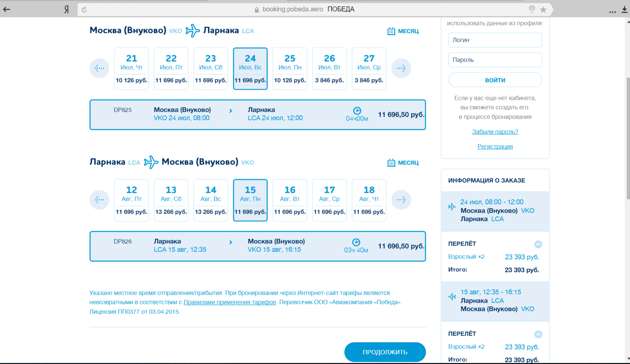Collapse the first Перелёт price section

(x=538, y=244)
